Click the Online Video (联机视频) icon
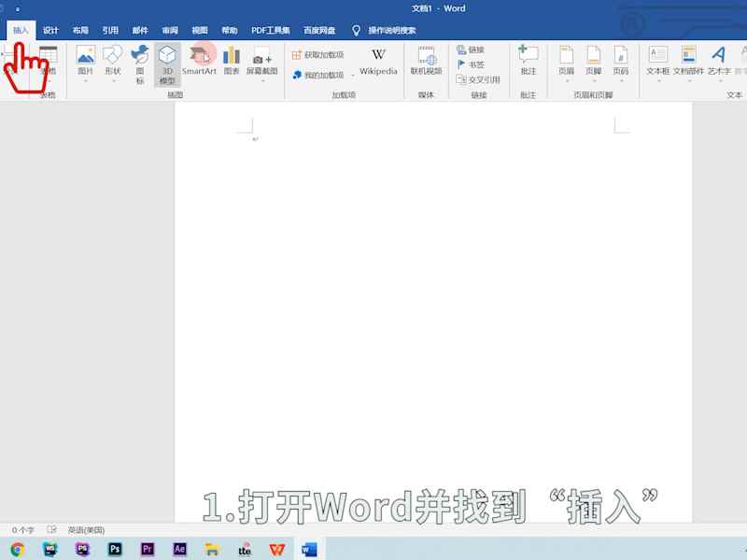This screenshot has width=747, height=560. 426,62
